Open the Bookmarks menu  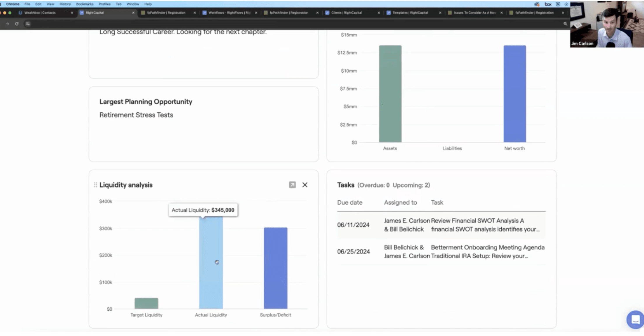tap(85, 4)
